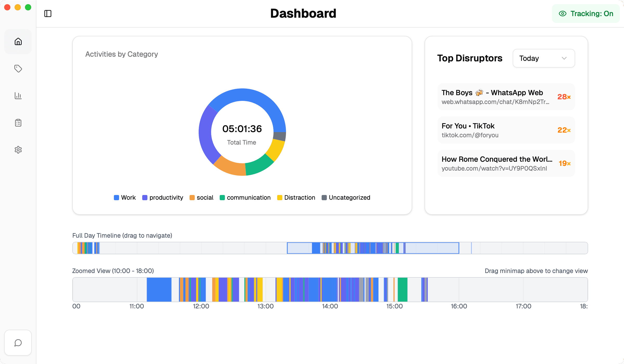Select the tag categories icon in sidebar

point(18,69)
